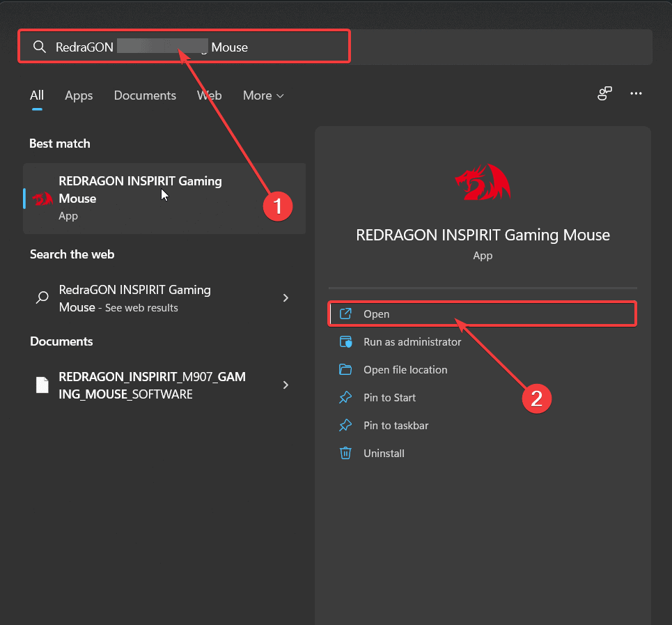
Task: Expand the web result chevron arrow
Action: coord(286,298)
